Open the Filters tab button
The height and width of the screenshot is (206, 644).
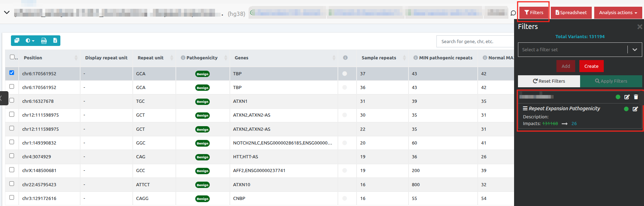[533, 13]
